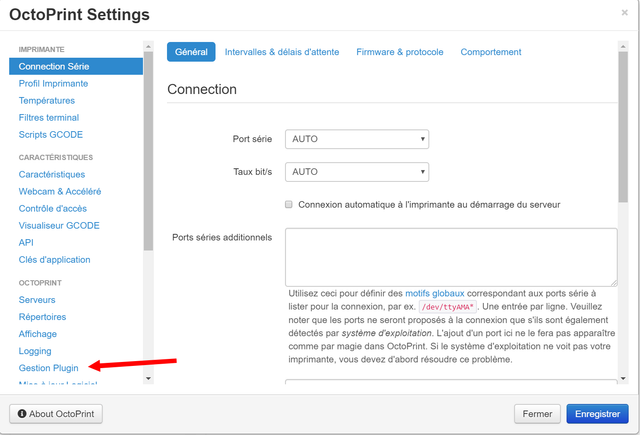Open Visualiseur GCODE settings

59,226
